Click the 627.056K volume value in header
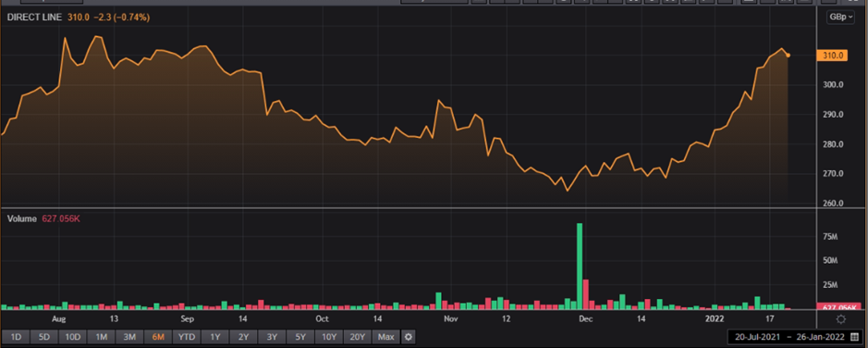Image resolution: width=868 pixels, height=348 pixels. [61, 218]
